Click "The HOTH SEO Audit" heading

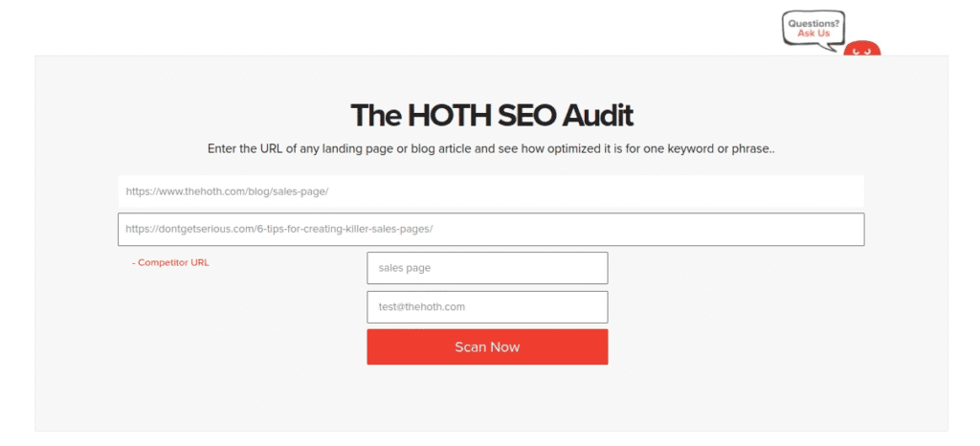[492, 116]
